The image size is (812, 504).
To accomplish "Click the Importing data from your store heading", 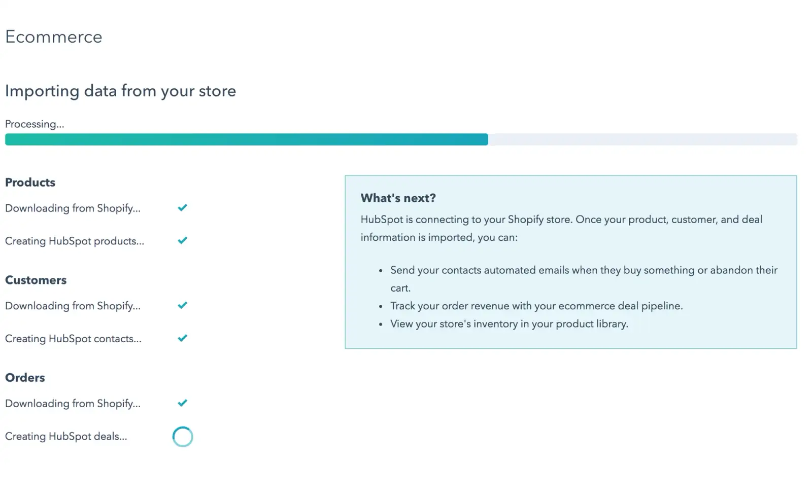I will pos(120,91).
